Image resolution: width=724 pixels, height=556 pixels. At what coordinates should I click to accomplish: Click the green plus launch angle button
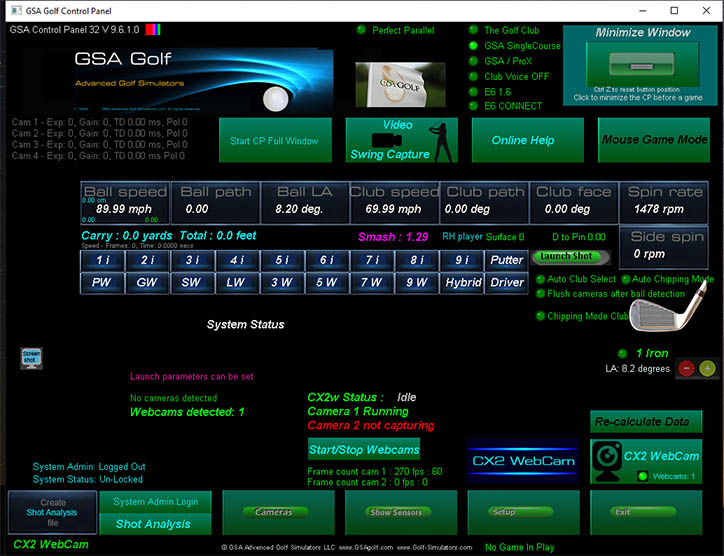point(707,369)
